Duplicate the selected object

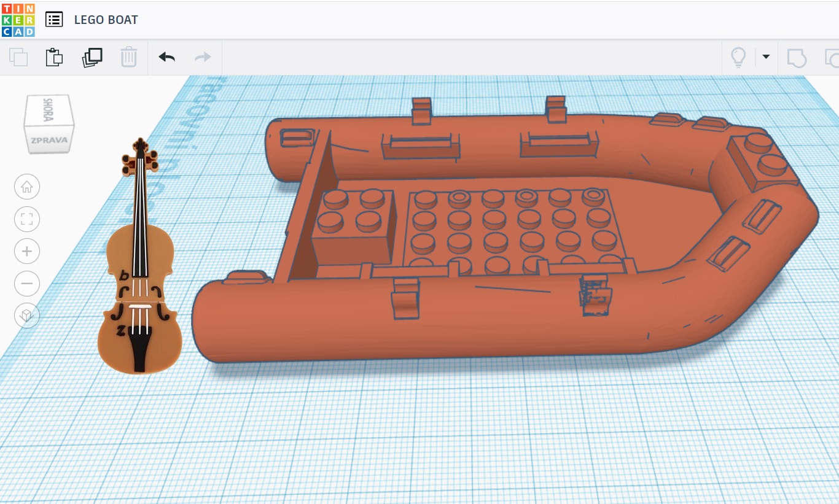pyautogui.click(x=92, y=56)
